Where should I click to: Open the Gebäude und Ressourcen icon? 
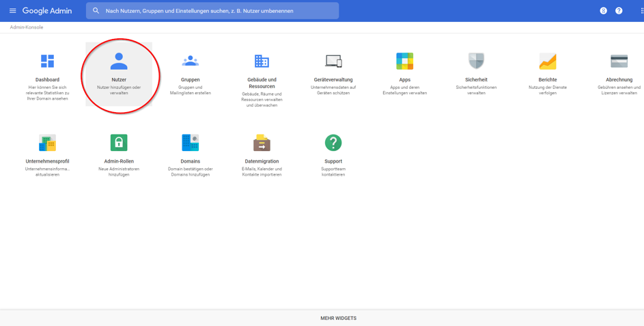click(262, 61)
